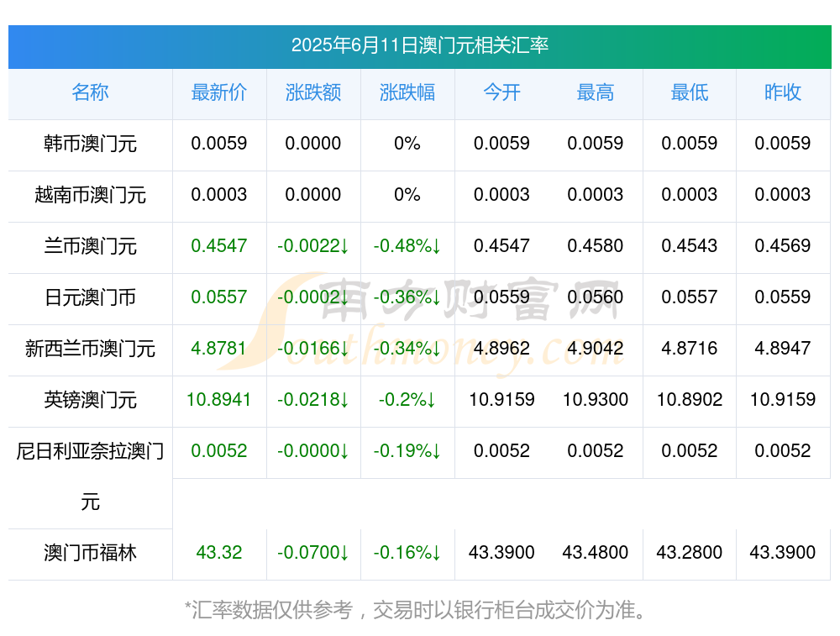
Task: Click the 2025年6月11日澳门元相关汇率 title banner
Action: click(x=420, y=46)
